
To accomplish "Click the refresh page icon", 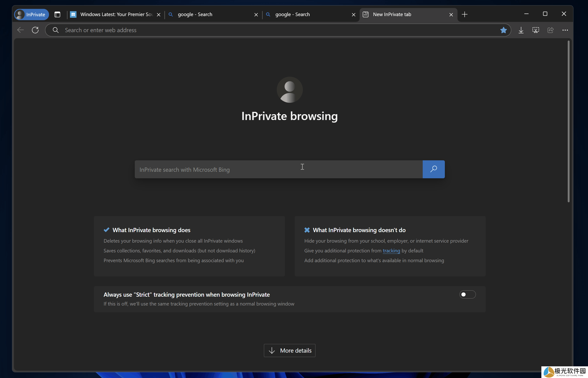I will (35, 30).
